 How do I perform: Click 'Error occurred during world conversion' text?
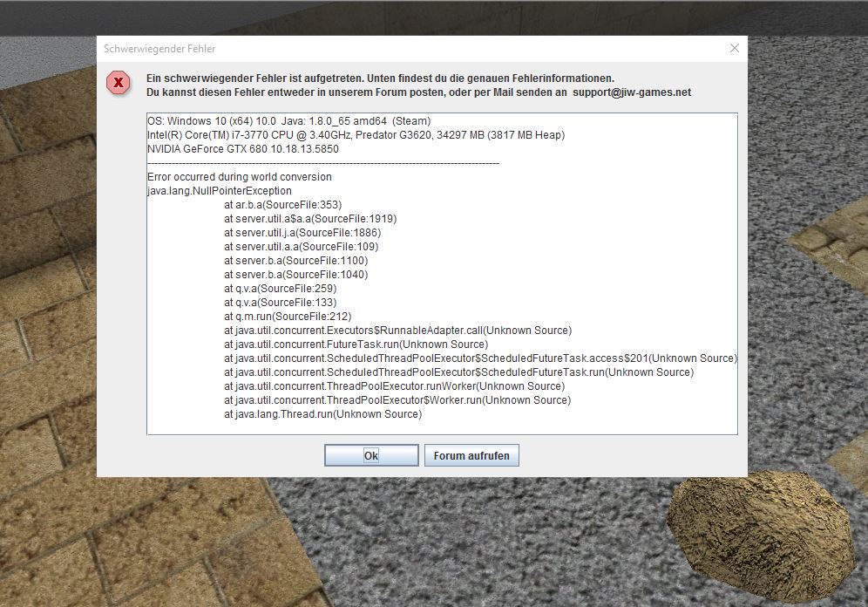coord(240,177)
